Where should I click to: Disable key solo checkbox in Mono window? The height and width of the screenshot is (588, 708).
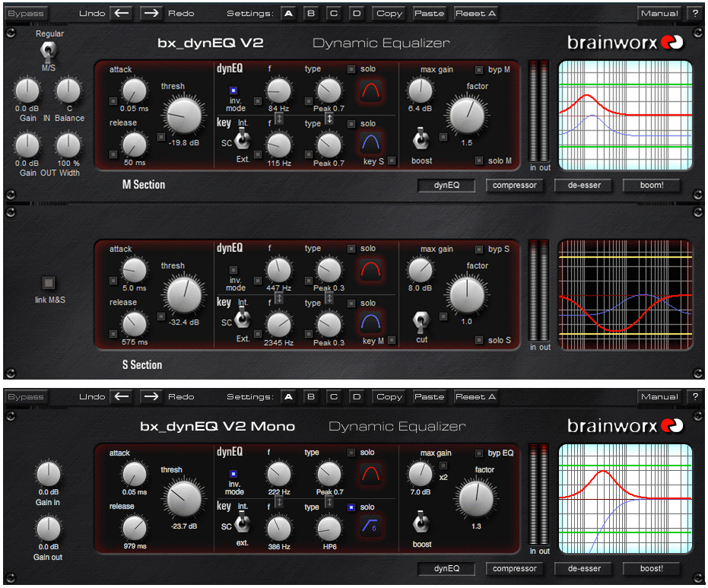pos(351,507)
